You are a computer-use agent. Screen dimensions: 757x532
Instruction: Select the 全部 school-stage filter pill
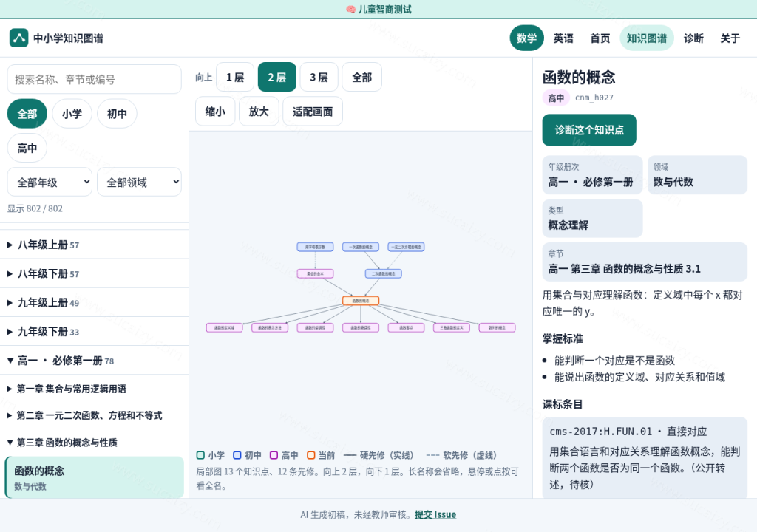[27, 114]
